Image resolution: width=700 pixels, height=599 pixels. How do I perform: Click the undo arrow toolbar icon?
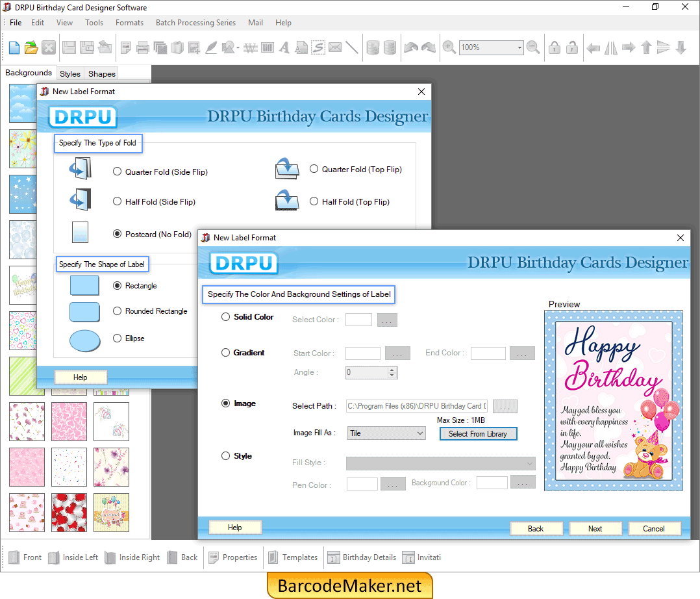[410, 47]
